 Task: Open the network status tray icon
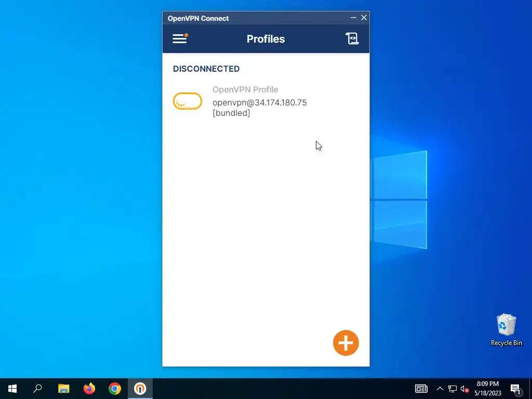coord(453,389)
